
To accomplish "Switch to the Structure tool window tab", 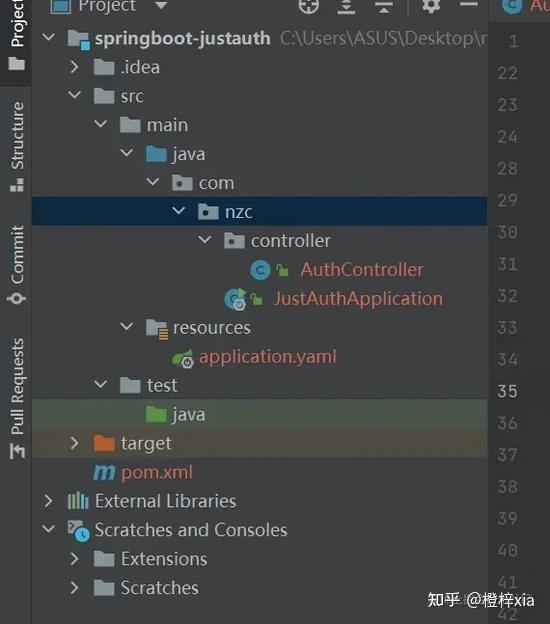I will tap(17, 146).
